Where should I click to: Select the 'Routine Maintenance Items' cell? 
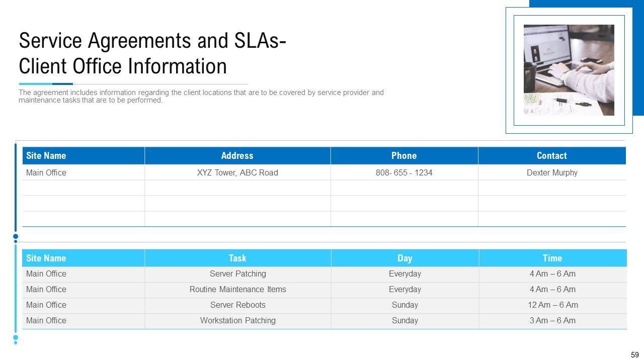click(x=238, y=290)
